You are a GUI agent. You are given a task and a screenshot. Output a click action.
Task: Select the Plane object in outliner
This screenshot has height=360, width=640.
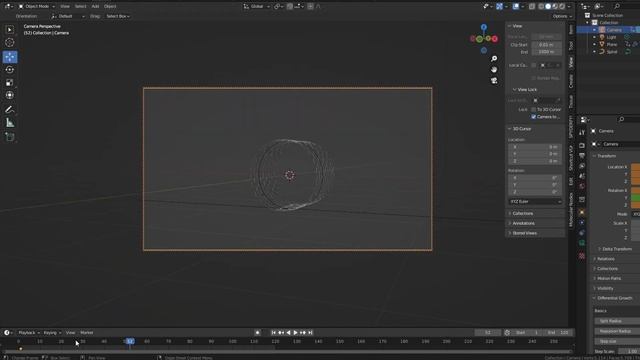point(611,44)
